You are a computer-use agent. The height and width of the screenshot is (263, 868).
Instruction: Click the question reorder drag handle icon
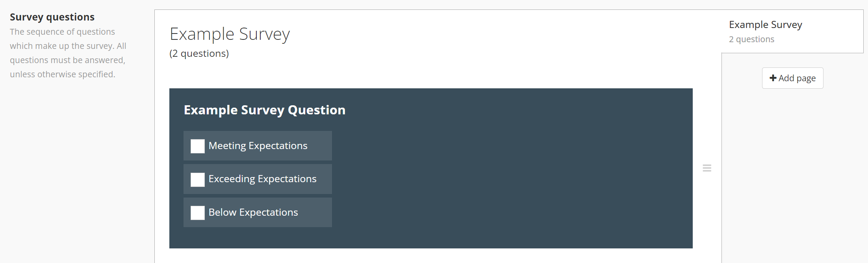[707, 168]
